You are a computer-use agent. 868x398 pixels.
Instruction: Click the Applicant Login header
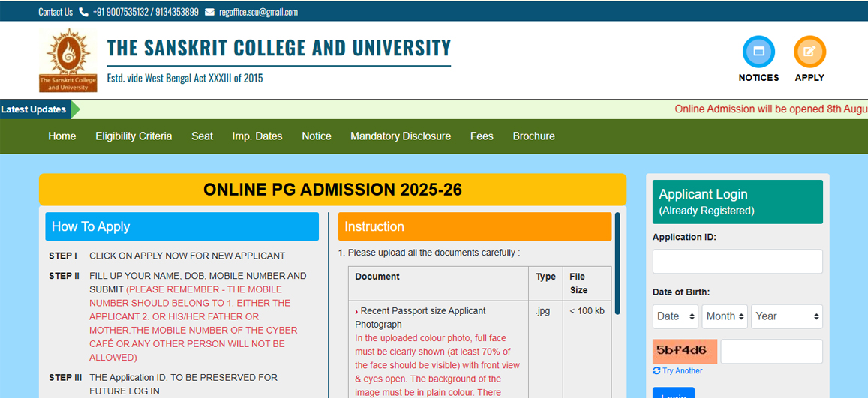point(737,202)
